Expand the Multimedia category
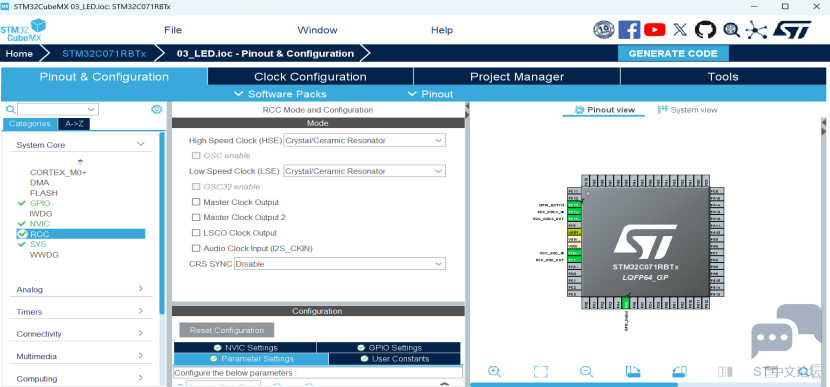The height and width of the screenshot is (387, 830). [140, 356]
